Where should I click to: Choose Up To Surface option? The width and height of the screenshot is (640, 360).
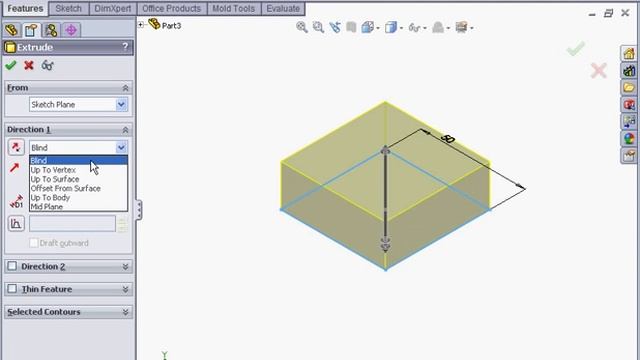pos(78,179)
